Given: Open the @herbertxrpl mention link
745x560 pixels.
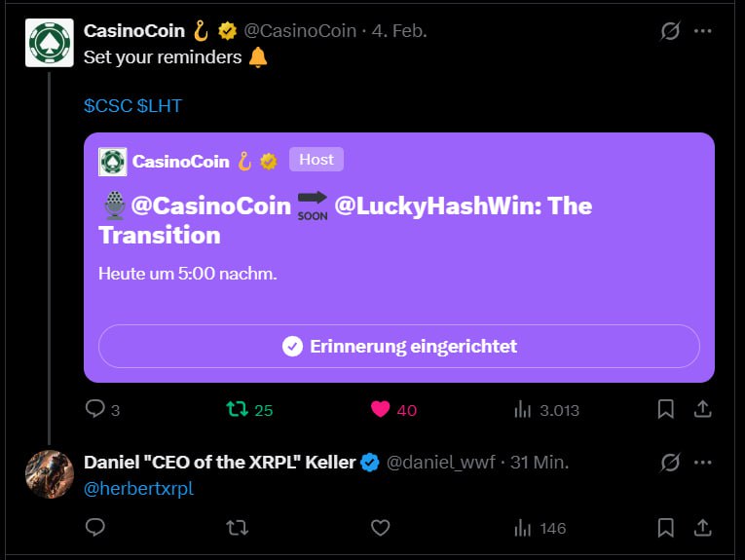Looking at the screenshot, I should pos(139,489).
